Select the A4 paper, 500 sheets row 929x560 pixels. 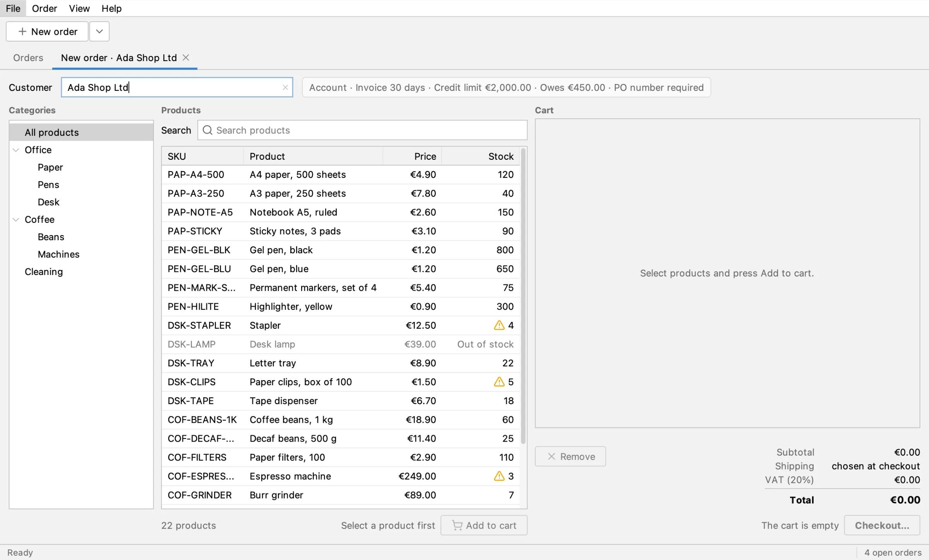341,175
